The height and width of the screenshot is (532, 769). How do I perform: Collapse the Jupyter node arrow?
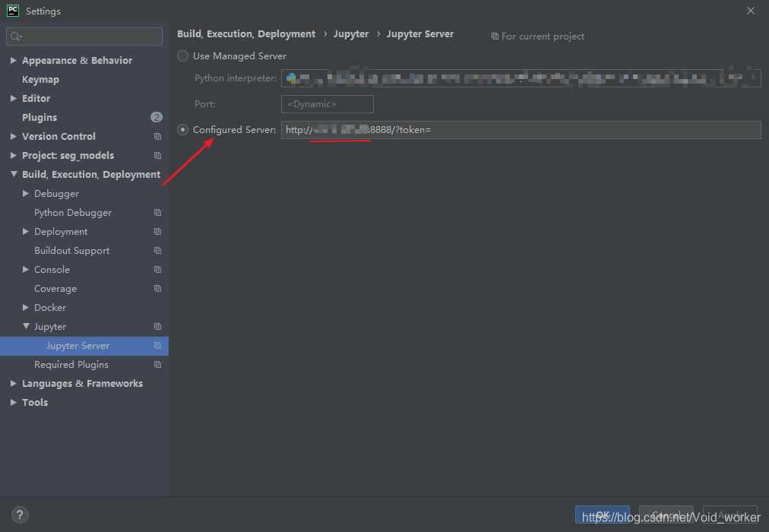26,326
